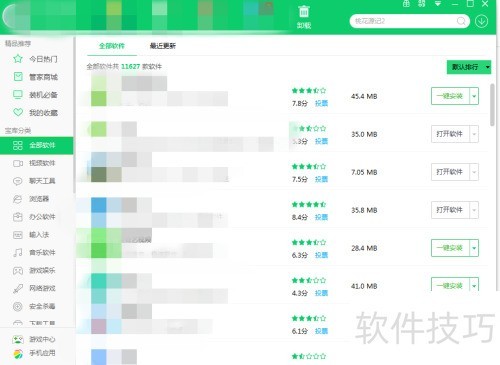Open 手机应用 at sidebar bottom
Screen dimensions: 500x365
[34, 353]
